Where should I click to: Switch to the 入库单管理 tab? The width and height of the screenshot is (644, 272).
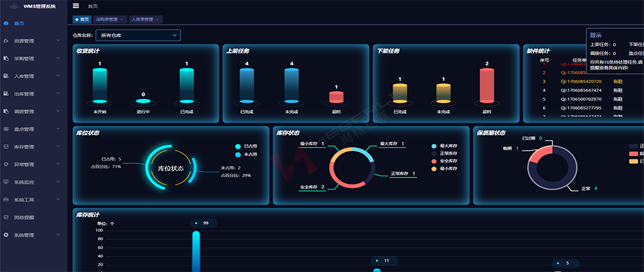(x=146, y=20)
